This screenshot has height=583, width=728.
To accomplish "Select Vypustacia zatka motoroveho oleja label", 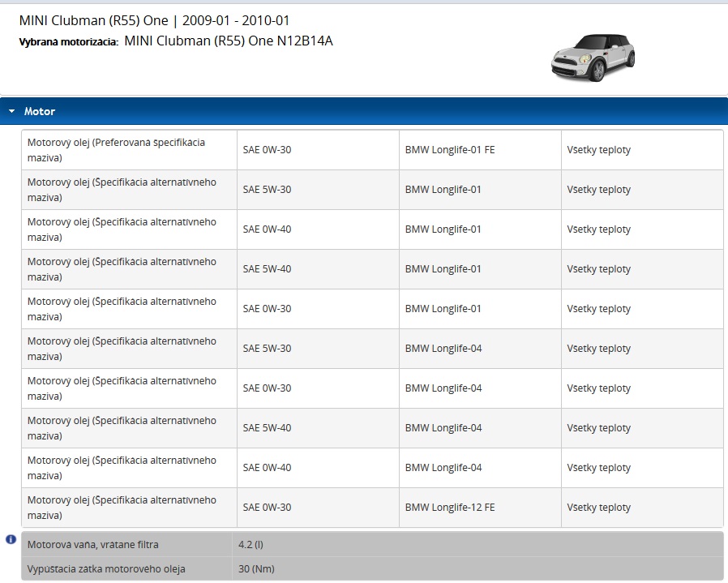I will tap(105, 568).
